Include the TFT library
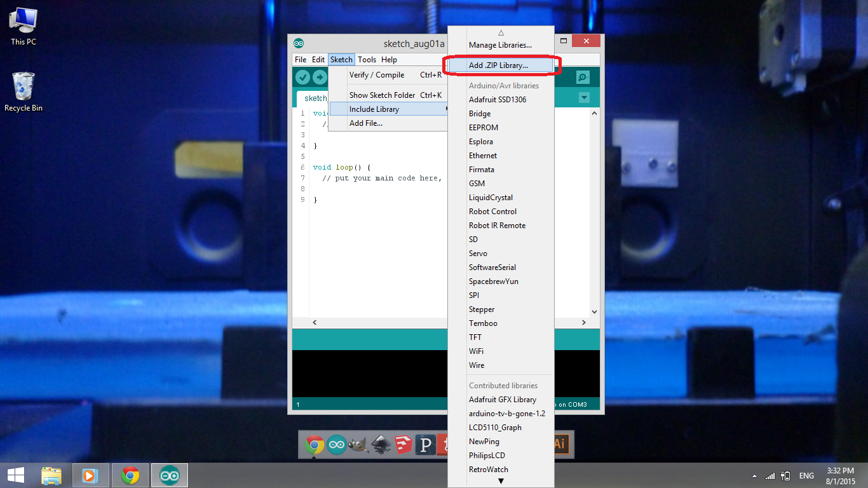Screen dimensions: 868x488 point(501,337)
